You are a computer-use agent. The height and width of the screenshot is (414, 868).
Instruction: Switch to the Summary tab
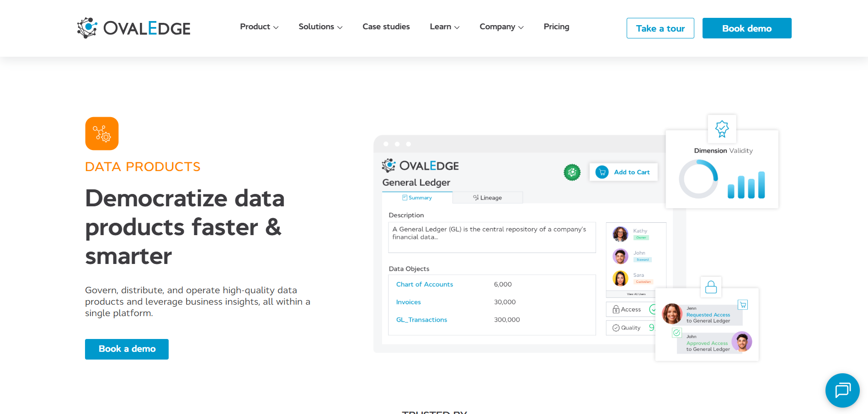[417, 197]
